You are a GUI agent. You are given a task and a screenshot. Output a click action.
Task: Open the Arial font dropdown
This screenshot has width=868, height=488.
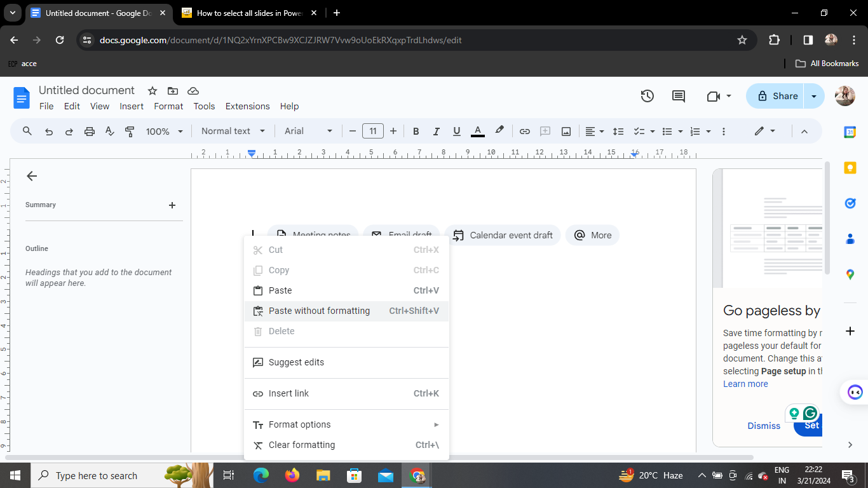308,132
